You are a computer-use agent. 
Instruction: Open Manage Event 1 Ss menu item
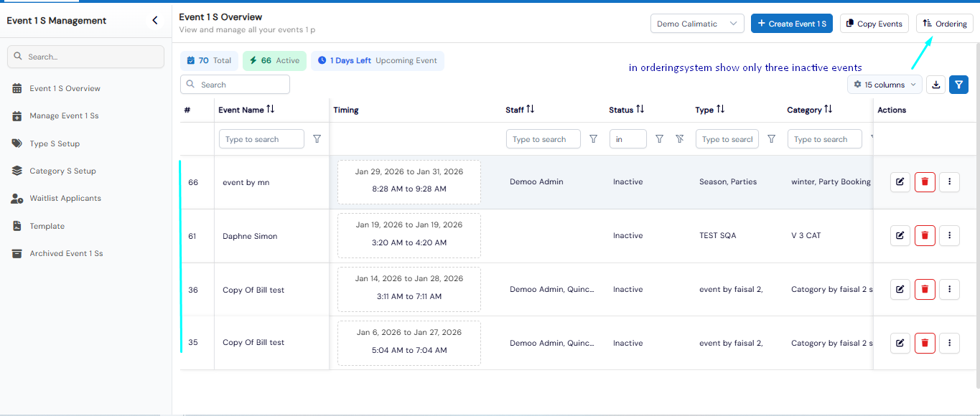click(64, 115)
